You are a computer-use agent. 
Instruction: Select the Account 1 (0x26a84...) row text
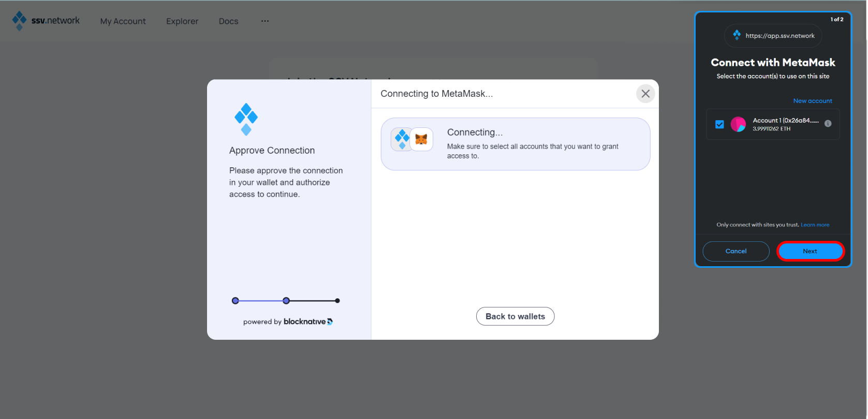tap(786, 120)
